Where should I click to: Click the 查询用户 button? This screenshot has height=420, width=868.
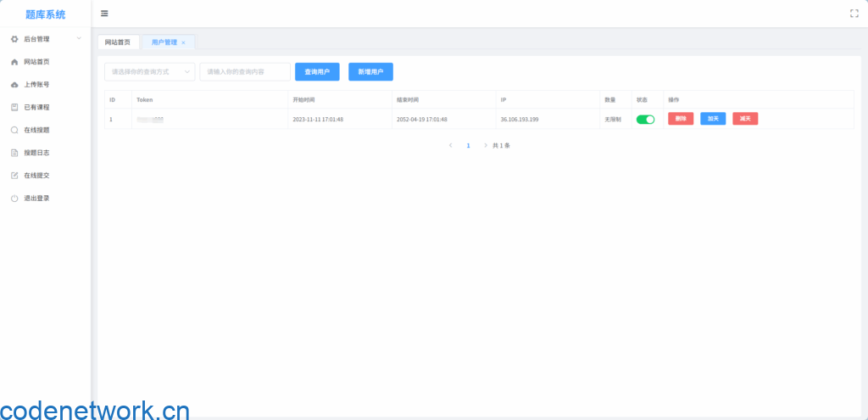(317, 72)
